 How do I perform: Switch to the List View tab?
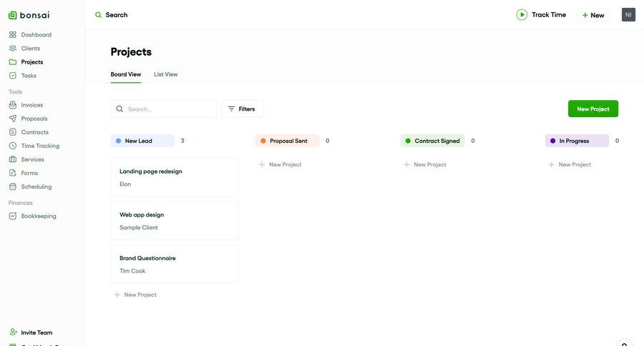click(x=165, y=74)
